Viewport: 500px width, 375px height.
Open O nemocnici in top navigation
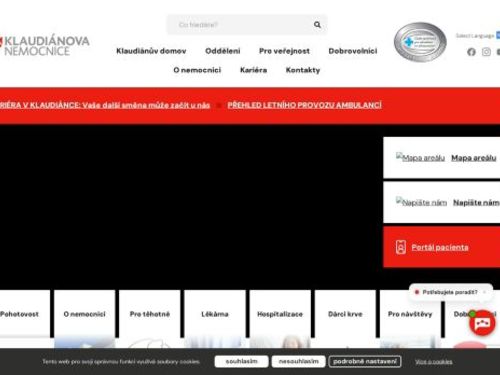(x=197, y=70)
